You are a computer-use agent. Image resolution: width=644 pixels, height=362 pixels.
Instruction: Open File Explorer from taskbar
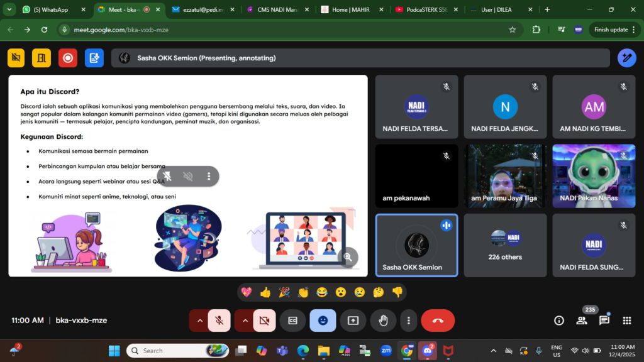pos(324,351)
